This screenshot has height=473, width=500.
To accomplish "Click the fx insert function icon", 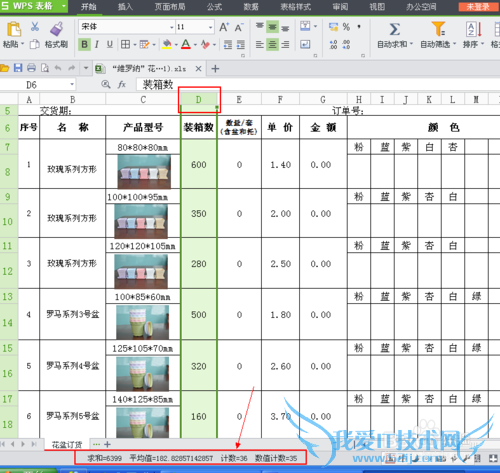I will pyautogui.click(x=122, y=85).
